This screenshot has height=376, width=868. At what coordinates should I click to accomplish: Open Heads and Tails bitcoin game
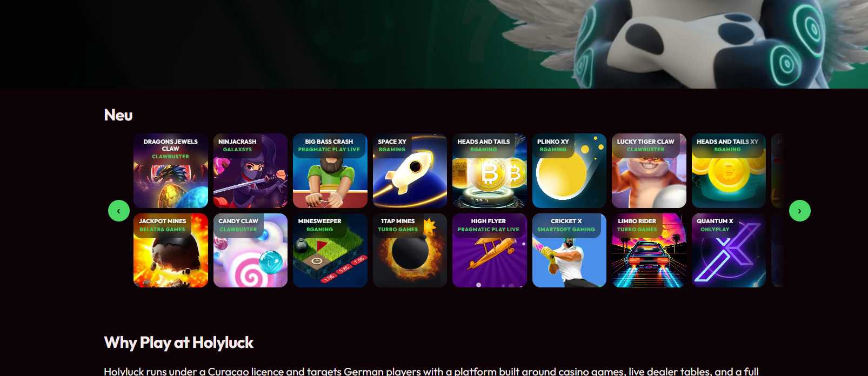pyautogui.click(x=490, y=171)
